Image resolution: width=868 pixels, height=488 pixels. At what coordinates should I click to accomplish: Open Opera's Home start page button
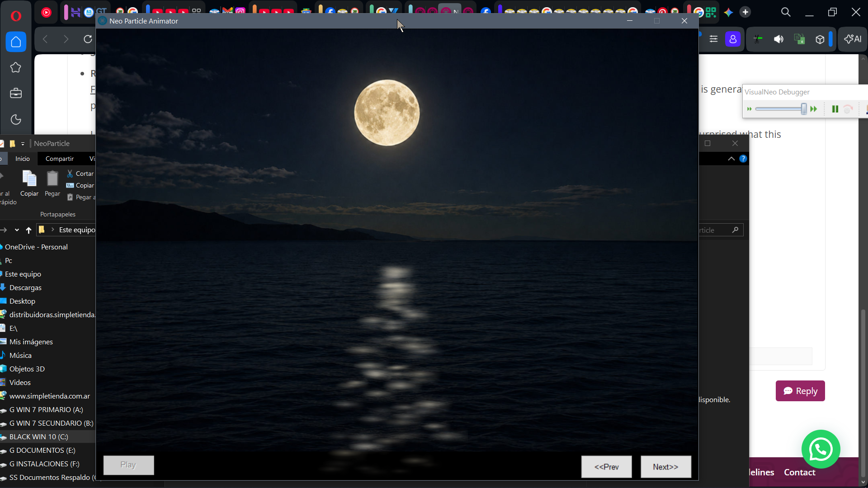click(x=16, y=42)
